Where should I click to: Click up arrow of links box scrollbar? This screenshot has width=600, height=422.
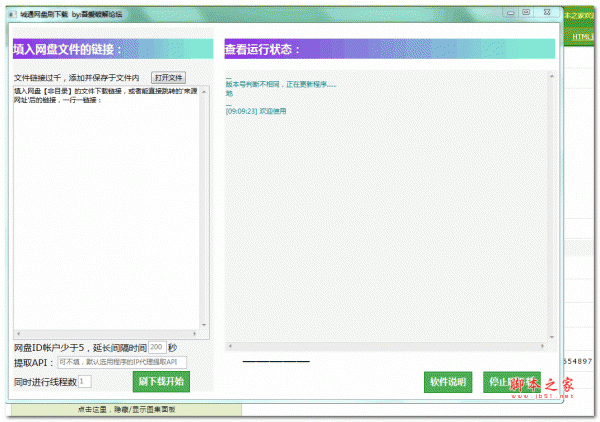click(204, 92)
